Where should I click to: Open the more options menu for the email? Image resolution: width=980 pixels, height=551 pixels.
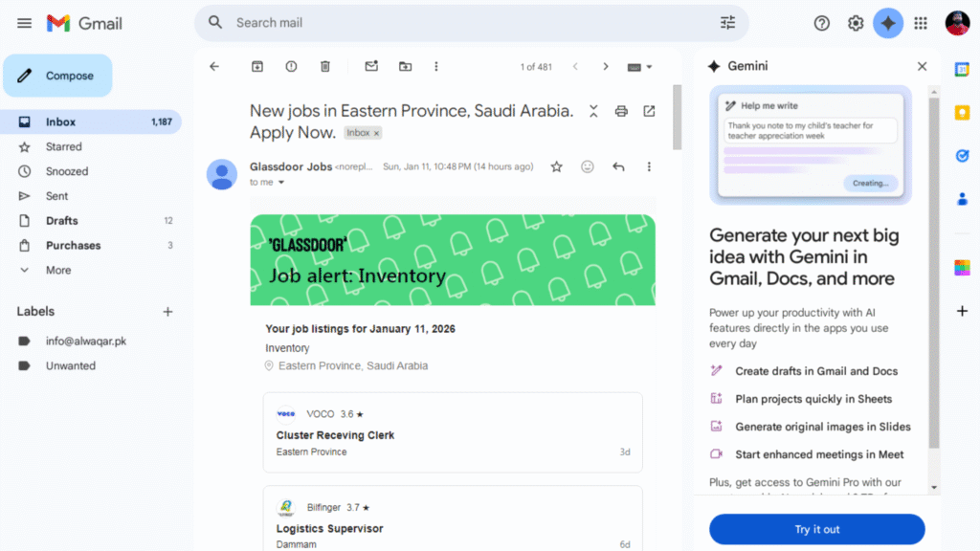(650, 165)
